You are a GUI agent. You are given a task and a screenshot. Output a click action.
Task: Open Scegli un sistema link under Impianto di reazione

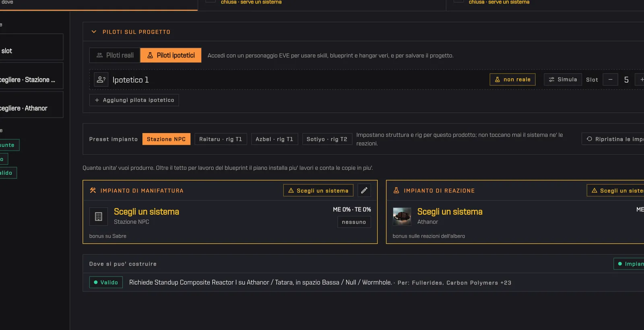(450, 212)
